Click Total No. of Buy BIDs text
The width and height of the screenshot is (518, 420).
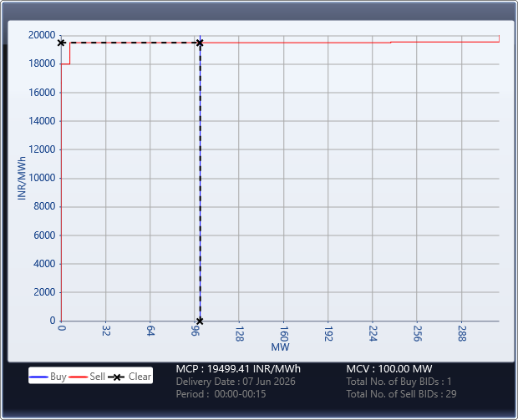pos(399,382)
